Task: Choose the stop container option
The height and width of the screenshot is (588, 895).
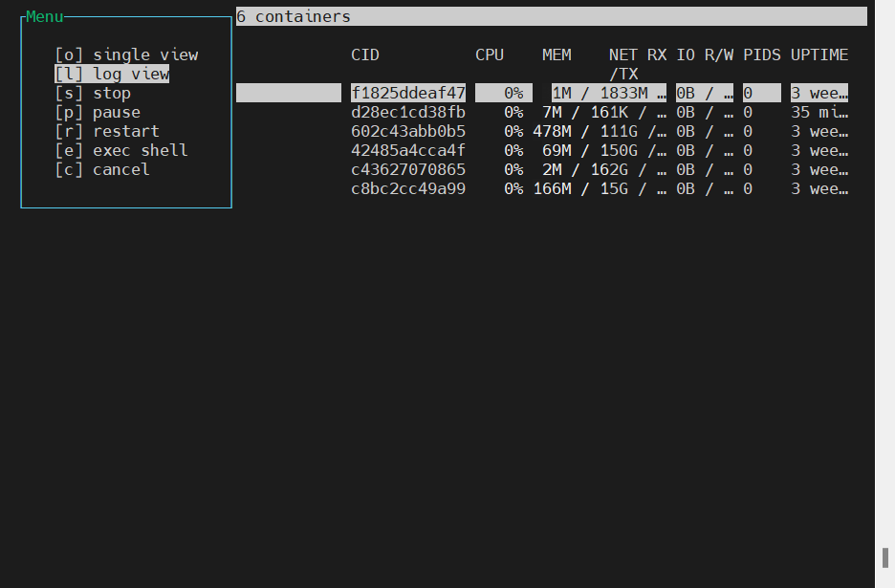Action: pos(93,94)
